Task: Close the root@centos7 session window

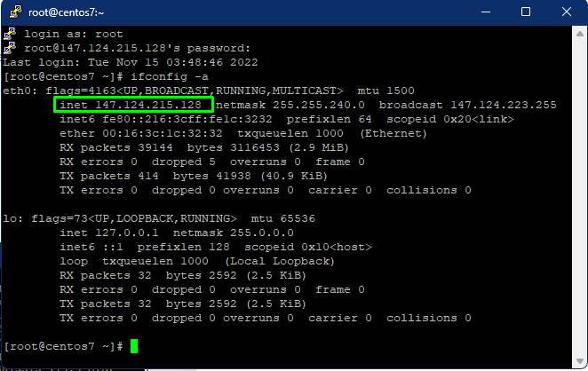Action: [567, 12]
